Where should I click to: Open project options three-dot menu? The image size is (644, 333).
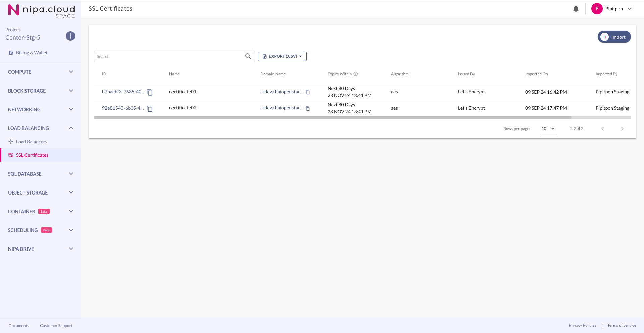70,36
